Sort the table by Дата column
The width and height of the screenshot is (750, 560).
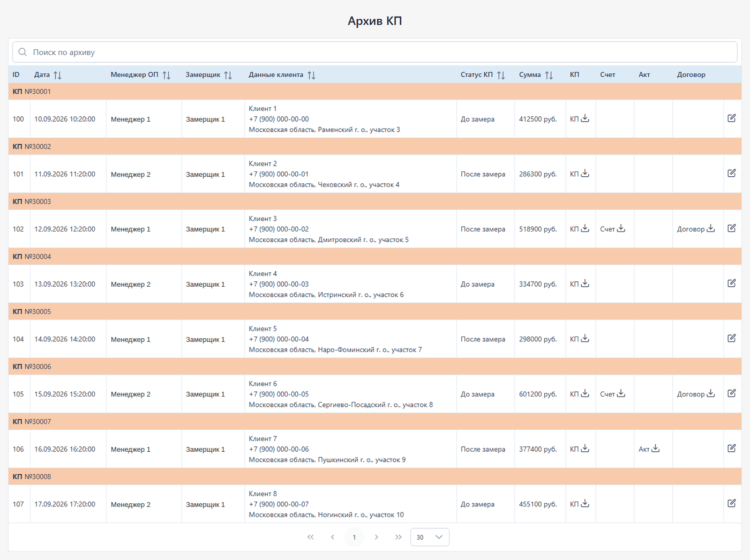pos(57,75)
